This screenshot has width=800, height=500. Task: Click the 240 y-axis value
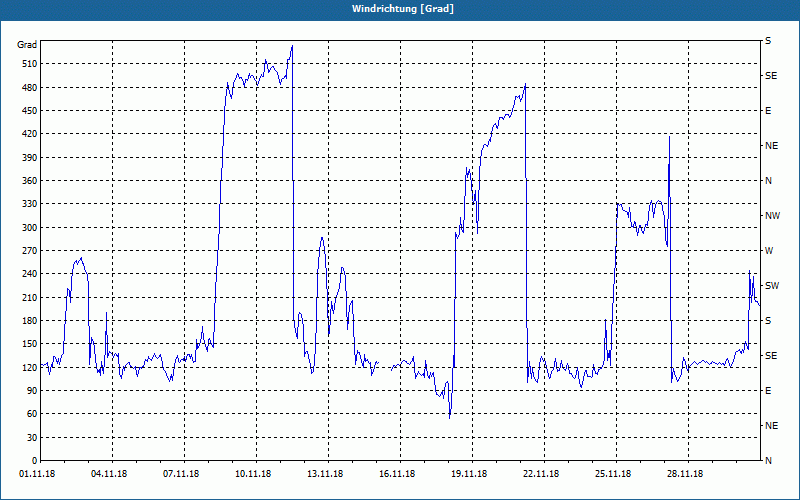coord(30,274)
